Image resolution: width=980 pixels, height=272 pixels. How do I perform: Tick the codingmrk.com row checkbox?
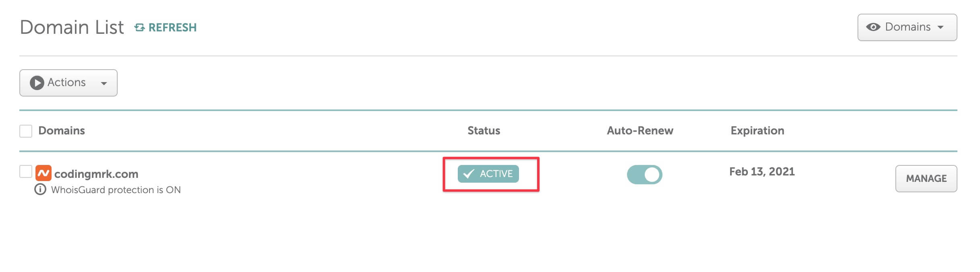point(26,171)
